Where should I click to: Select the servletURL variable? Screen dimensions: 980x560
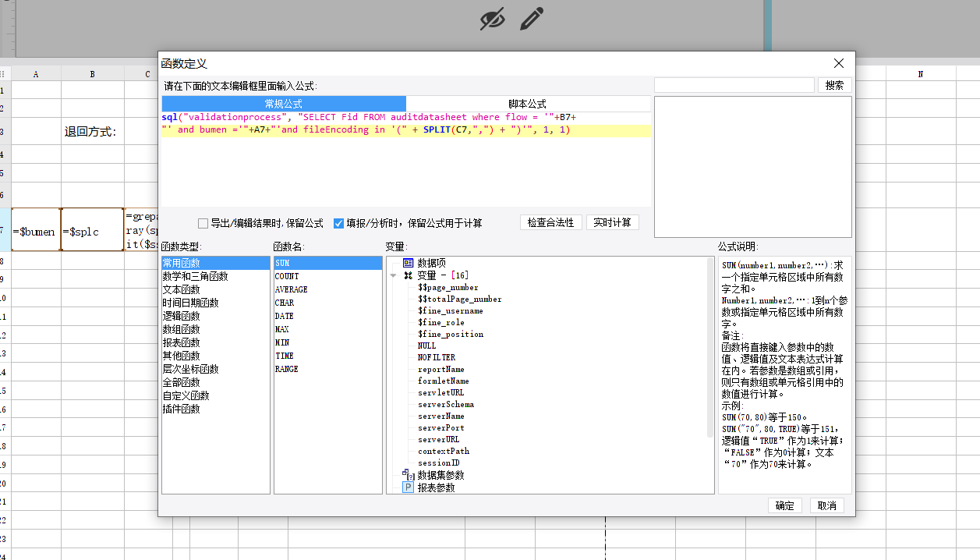click(441, 393)
